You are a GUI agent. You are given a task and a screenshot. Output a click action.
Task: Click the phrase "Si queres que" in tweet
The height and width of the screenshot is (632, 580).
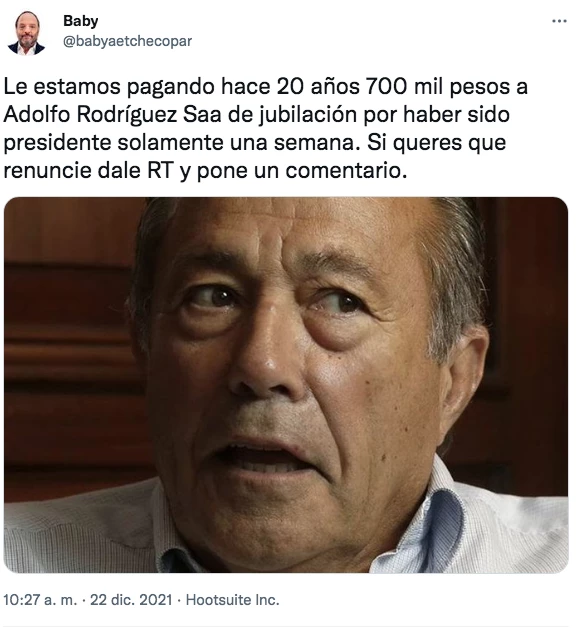437,143
